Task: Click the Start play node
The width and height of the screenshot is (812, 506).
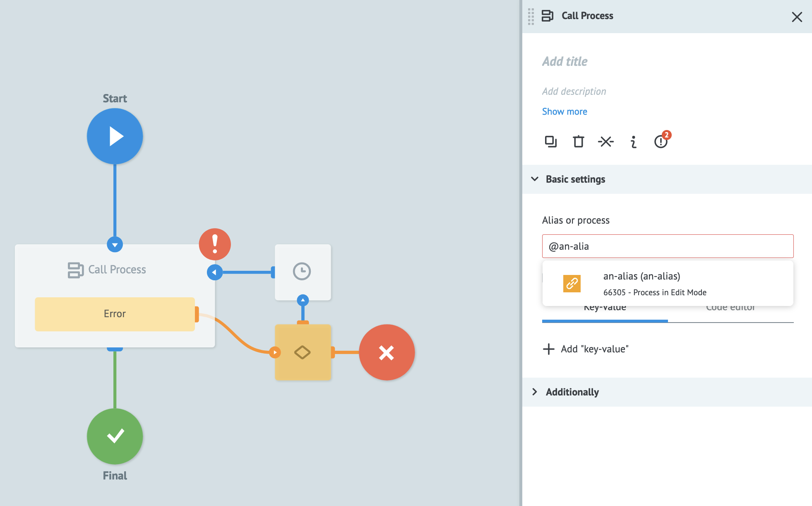Action: point(115,136)
